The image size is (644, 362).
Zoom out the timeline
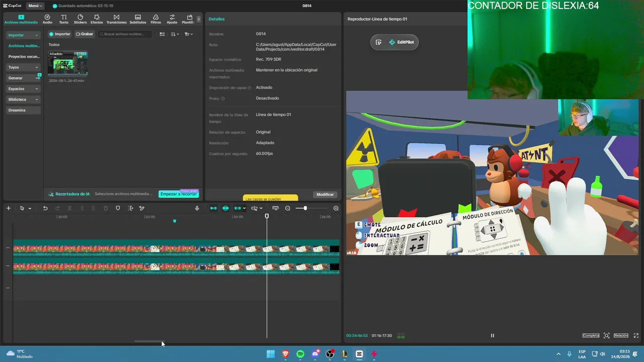288,208
